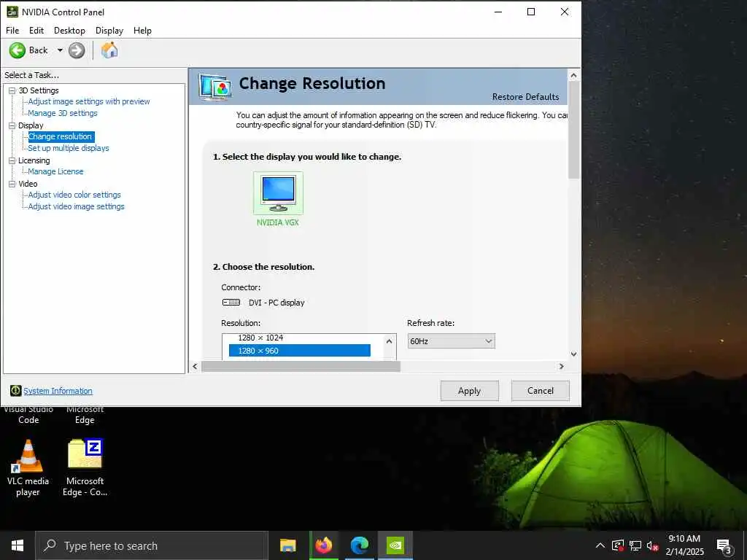The image size is (747, 560).
Task: Click security alert tray icon
Action: click(x=618, y=545)
